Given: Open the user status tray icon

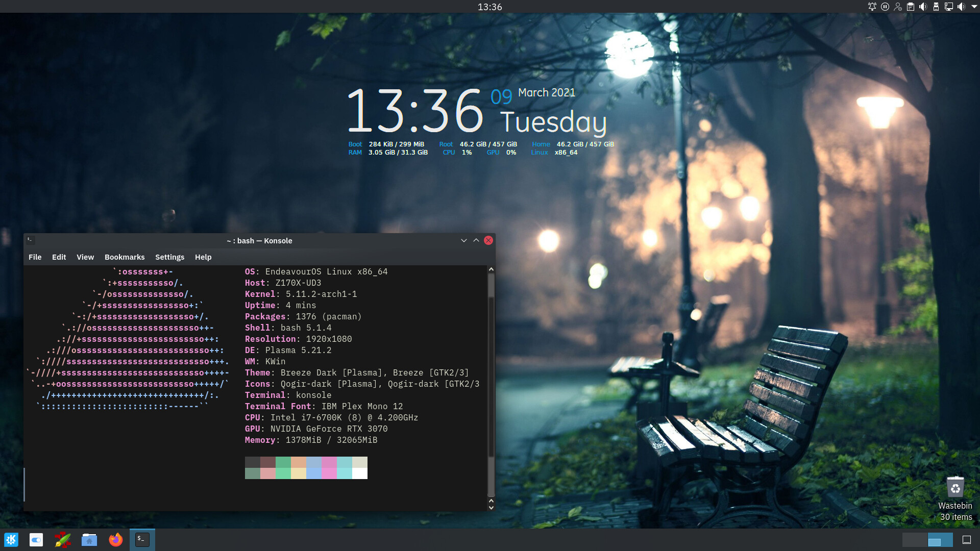Looking at the screenshot, I should click(x=898, y=7).
